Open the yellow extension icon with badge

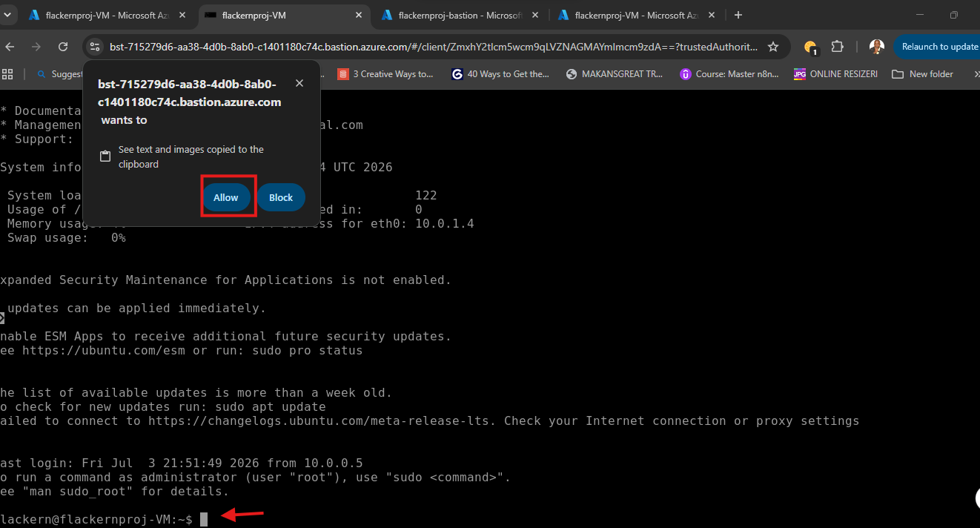pyautogui.click(x=810, y=47)
